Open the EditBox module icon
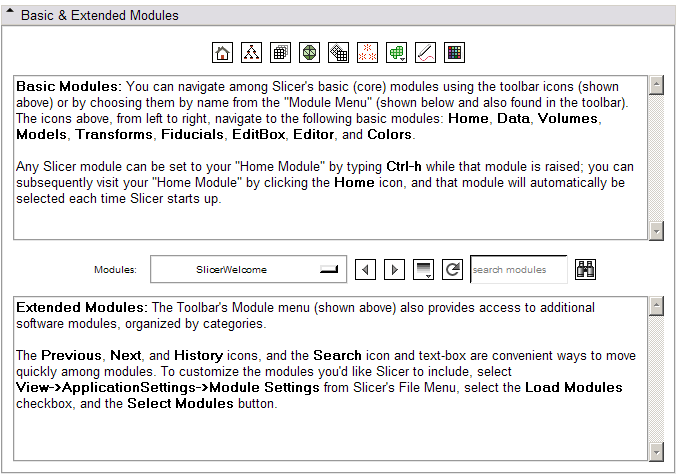This screenshot has height=475, width=676. coord(397,52)
